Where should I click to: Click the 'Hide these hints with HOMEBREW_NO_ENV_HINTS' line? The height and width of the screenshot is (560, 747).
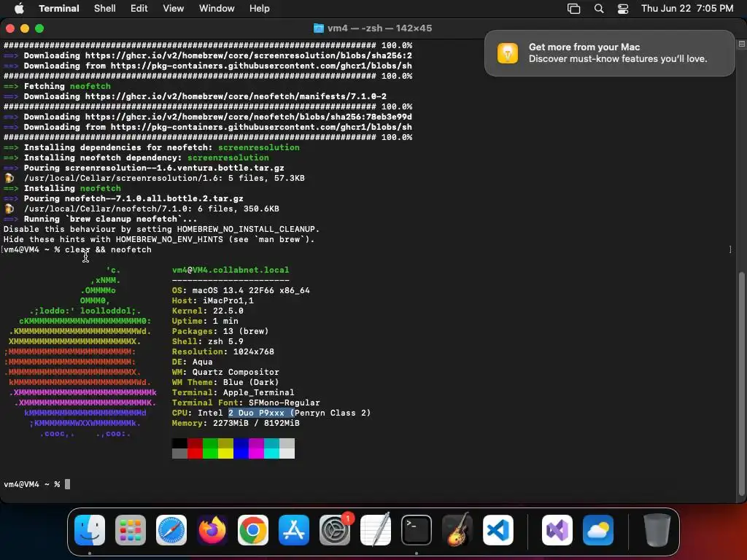159,239
